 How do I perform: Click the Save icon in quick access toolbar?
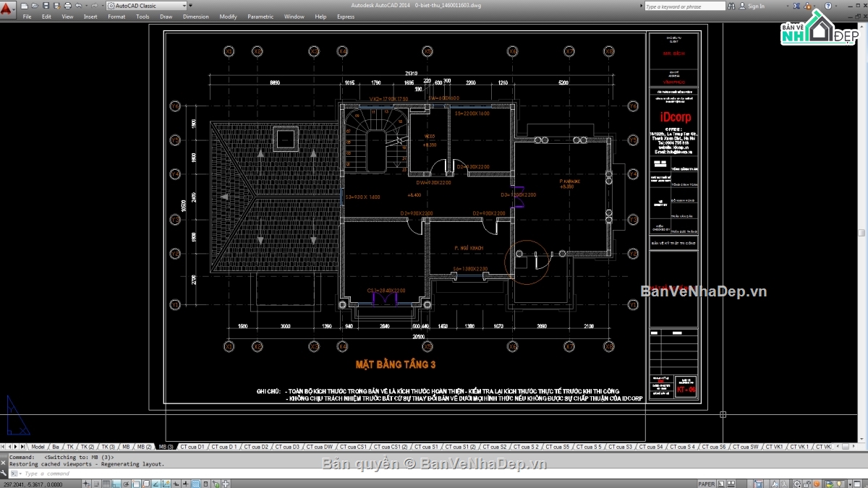pyautogui.click(x=46, y=6)
